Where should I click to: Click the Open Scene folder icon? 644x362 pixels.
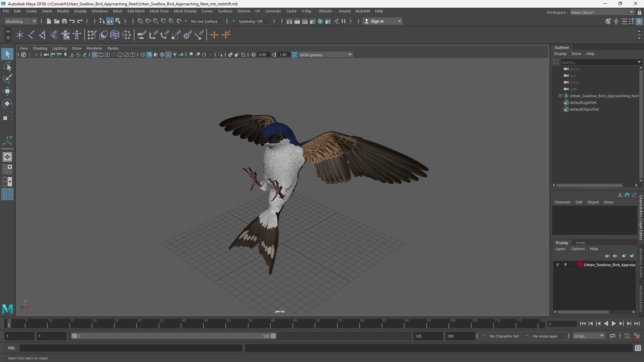[56, 21]
